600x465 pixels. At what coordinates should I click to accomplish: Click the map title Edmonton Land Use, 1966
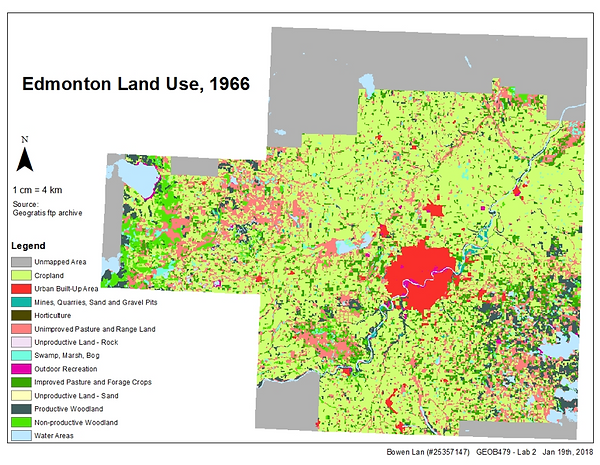click(136, 84)
